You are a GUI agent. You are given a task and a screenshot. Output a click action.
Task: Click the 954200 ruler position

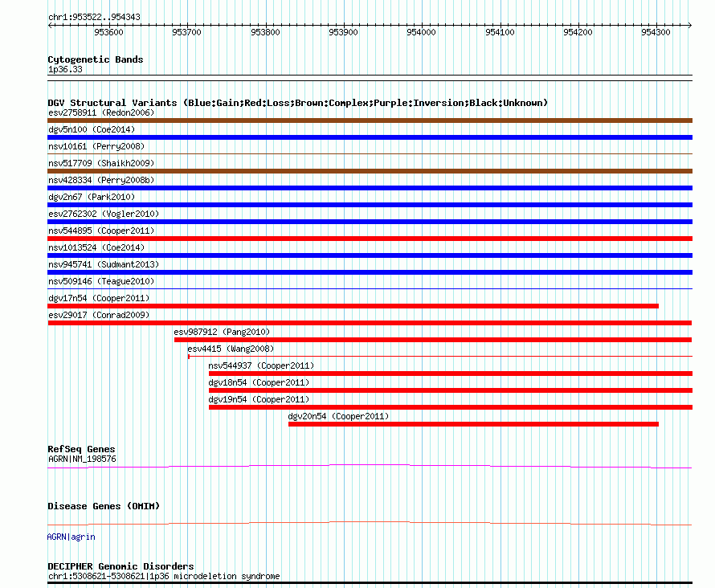pyautogui.click(x=578, y=32)
